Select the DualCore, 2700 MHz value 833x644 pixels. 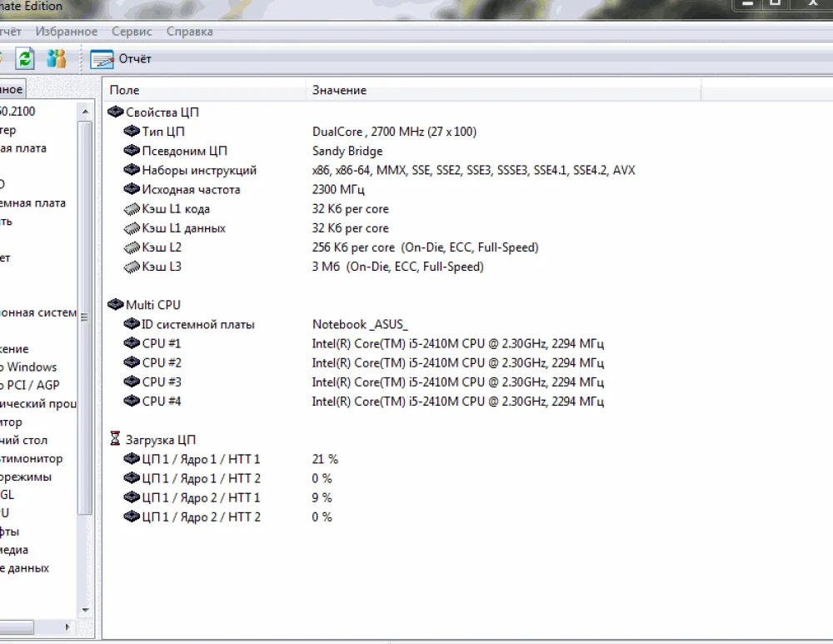pyautogui.click(x=394, y=132)
